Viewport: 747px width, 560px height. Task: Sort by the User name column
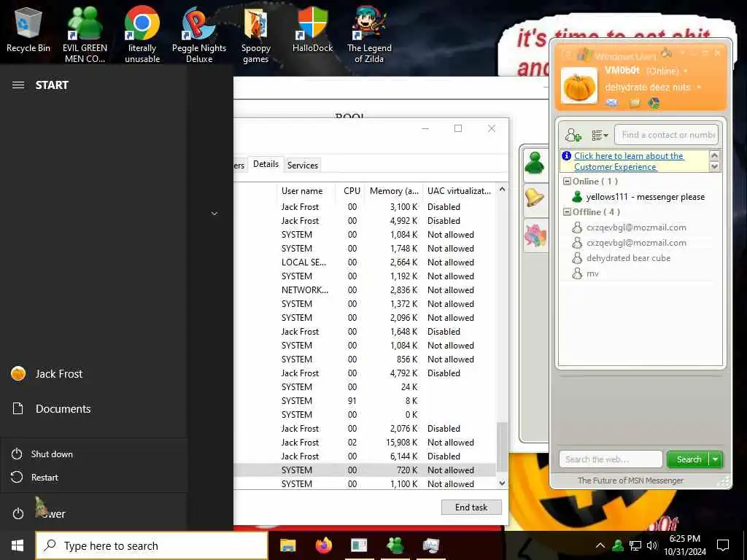coord(302,191)
